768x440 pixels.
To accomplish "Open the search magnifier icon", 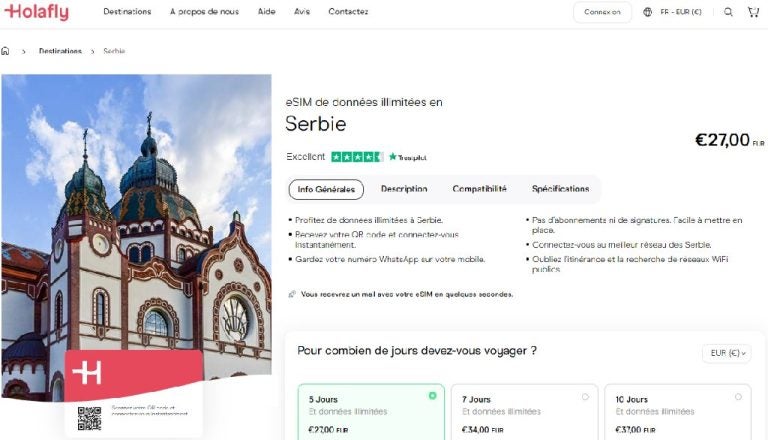I will coord(728,12).
